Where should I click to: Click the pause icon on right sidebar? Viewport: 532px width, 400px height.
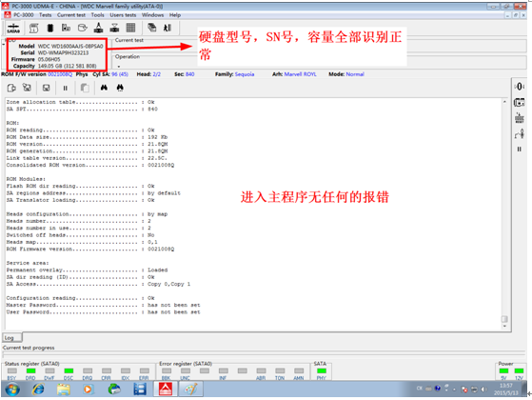pyautogui.click(x=519, y=150)
